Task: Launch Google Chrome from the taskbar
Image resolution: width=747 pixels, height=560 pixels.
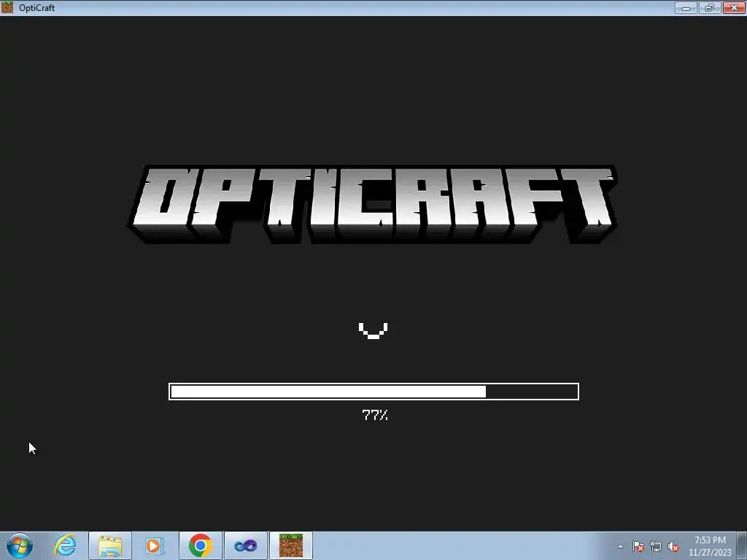Action: coord(200,545)
